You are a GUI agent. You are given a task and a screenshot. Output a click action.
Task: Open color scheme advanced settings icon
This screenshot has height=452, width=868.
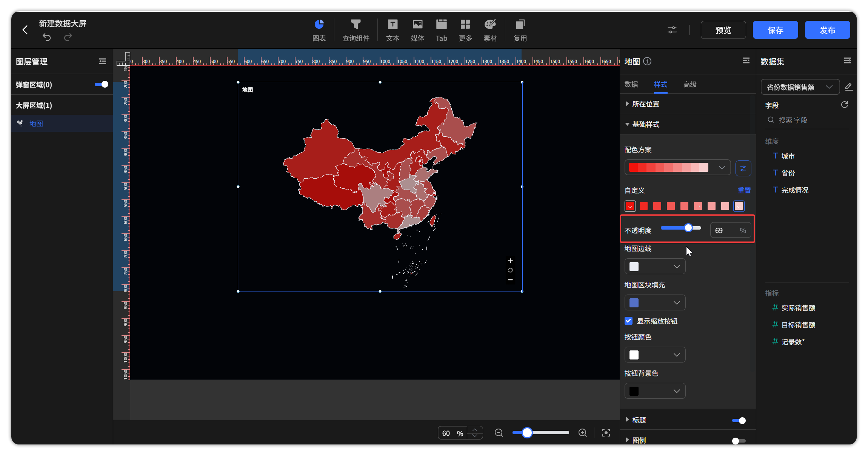point(743,168)
